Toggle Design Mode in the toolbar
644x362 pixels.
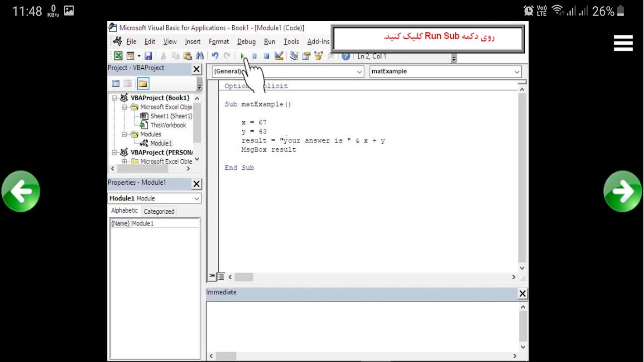click(279, 56)
